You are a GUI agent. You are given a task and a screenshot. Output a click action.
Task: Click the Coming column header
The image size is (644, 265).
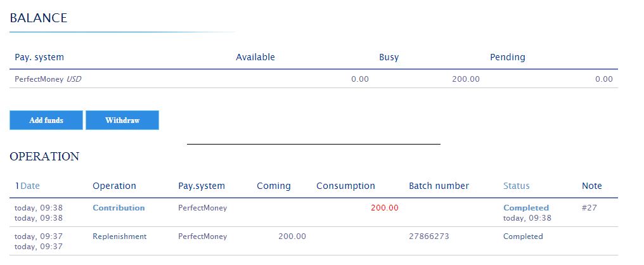[x=273, y=186]
